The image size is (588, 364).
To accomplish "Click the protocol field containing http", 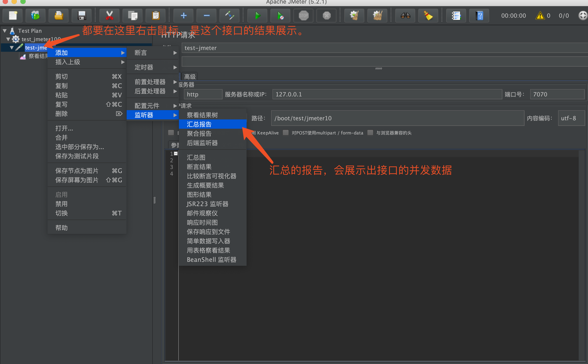I will pyautogui.click(x=203, y=94).
